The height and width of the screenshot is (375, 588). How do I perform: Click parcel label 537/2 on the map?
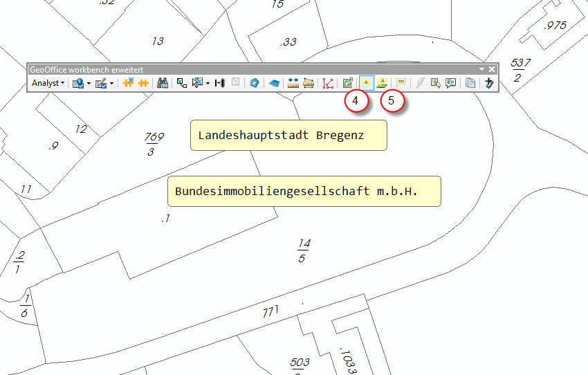[520, 70]
